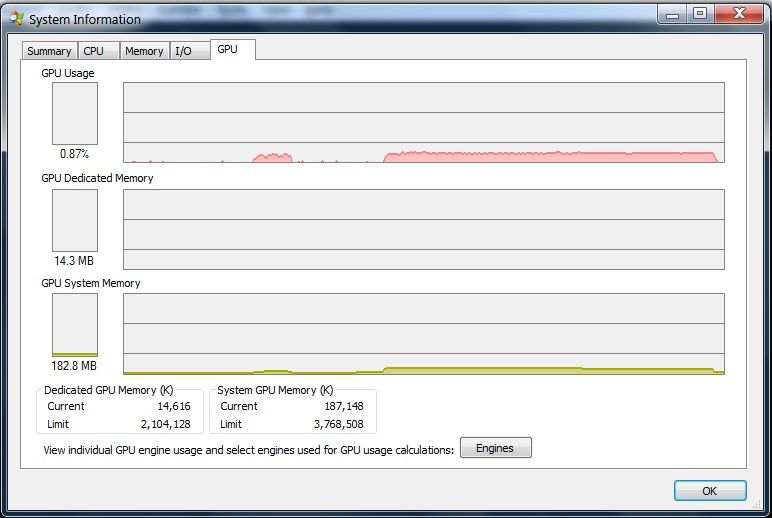772x518 pixels.
Task: Click the Dedicated GPU Memory (K) group label
Action: pyautogui.click(x=108, y=390)
